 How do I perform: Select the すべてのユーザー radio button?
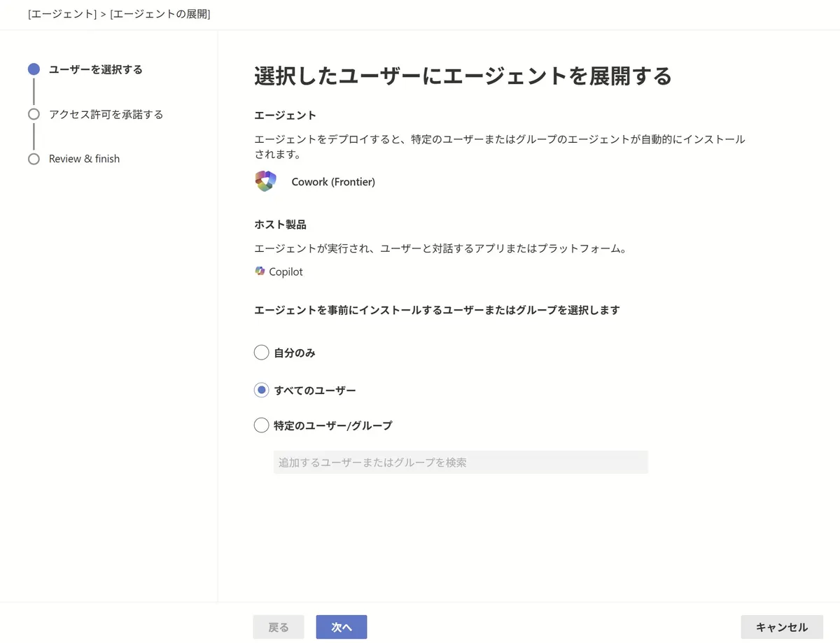[261, 390]
